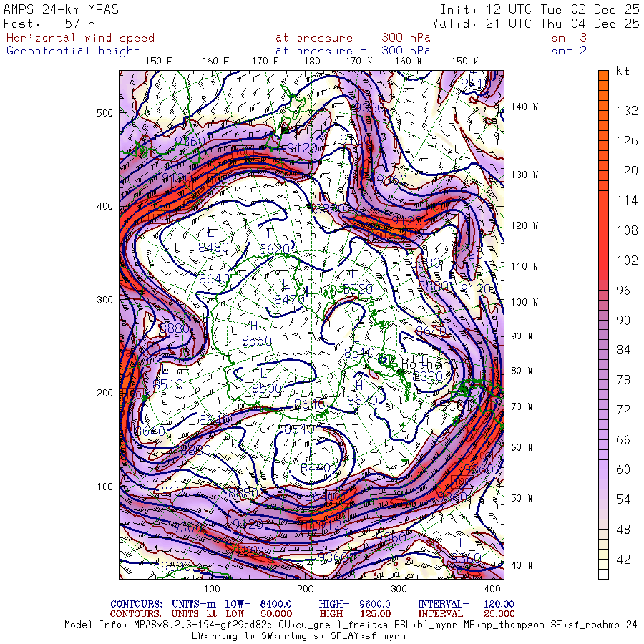644x644 pixels.
Task: Click the "110 W" longitude label
Action: (x=525, y=267)
